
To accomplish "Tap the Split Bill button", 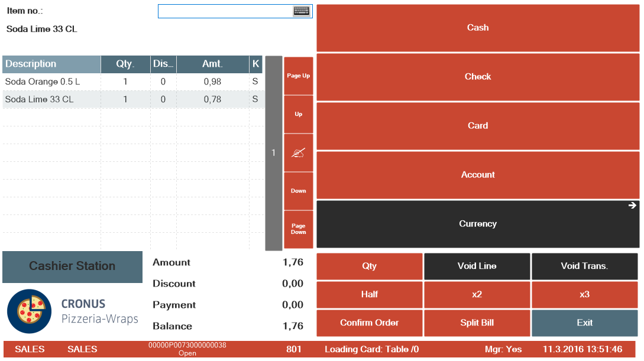I will [x=477, y=323].
